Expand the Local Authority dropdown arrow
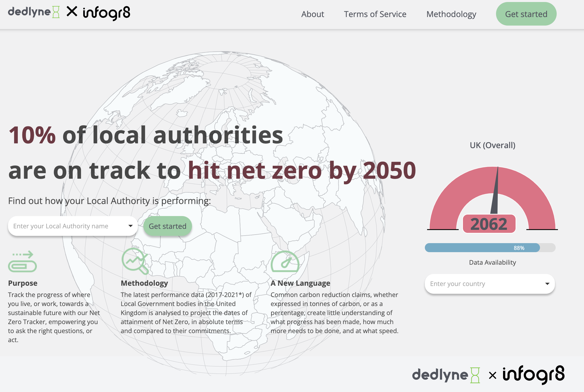This screenshot has width=584, height=392. 130,226
